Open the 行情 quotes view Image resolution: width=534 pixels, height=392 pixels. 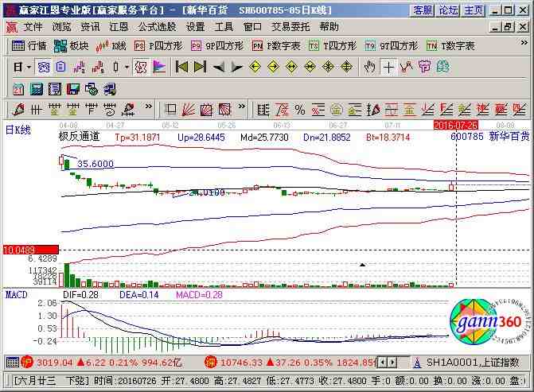coord(29,45)
